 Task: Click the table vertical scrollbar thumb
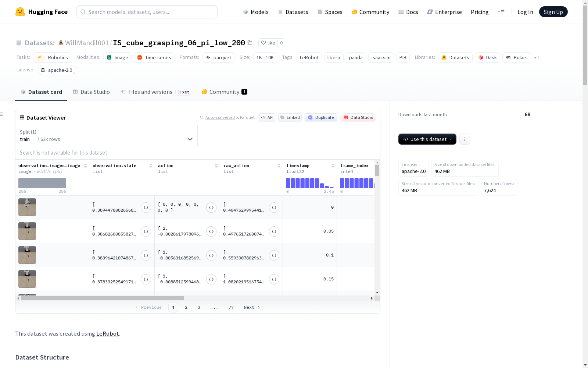(377, 171)
